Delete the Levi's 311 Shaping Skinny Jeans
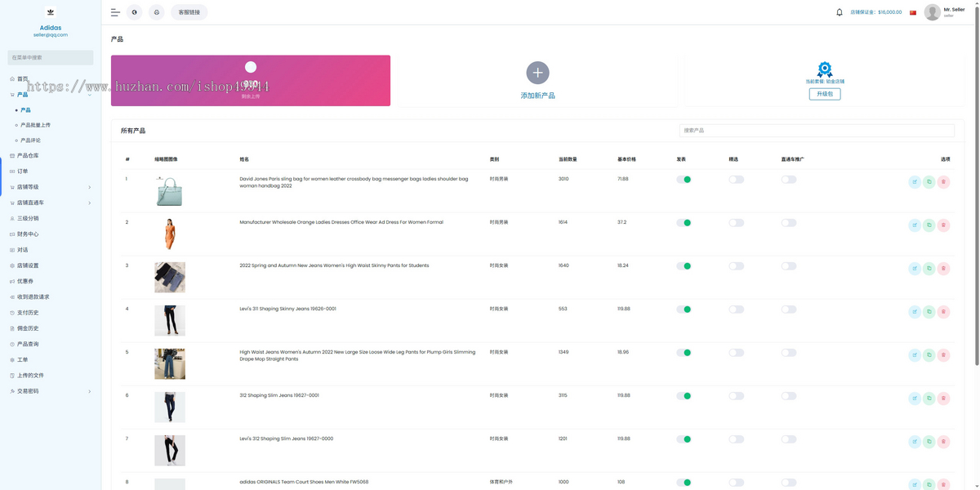The width and height of the screenshot is (980, 490). [x=943, y=312]
